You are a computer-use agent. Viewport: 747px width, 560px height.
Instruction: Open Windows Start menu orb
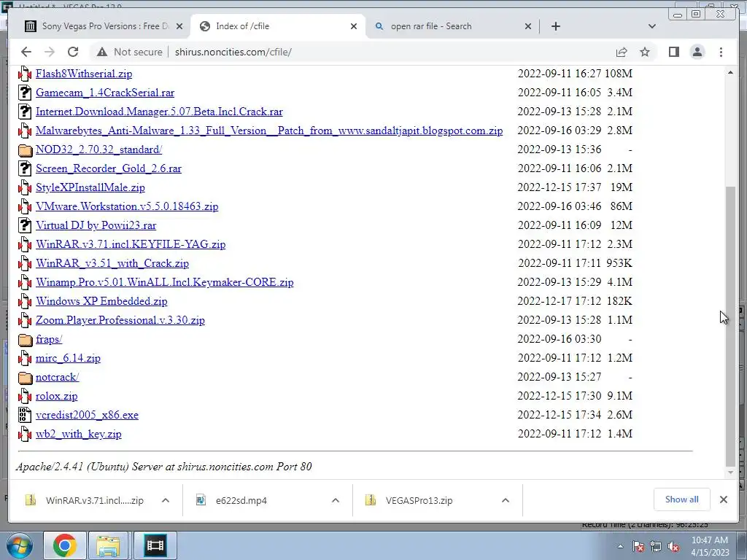pyautogui.click(x=19, y=545)
